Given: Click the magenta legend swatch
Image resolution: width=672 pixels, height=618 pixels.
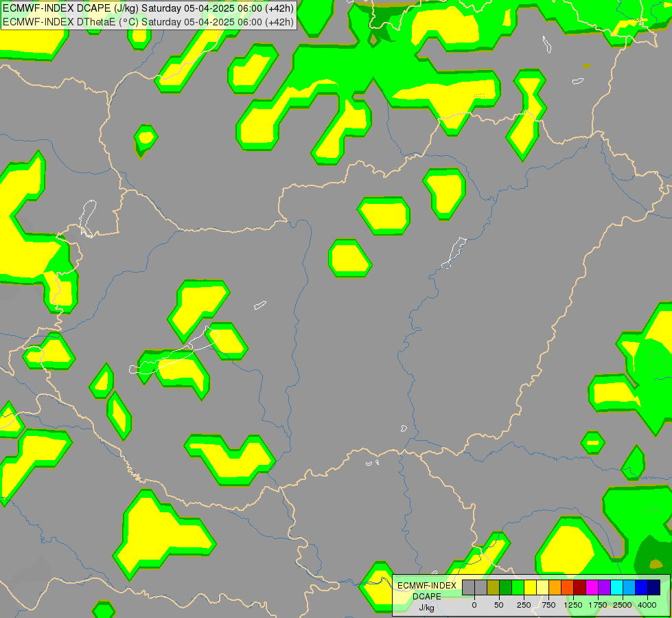Looking at the screenshot, I should tap(592, 588).
